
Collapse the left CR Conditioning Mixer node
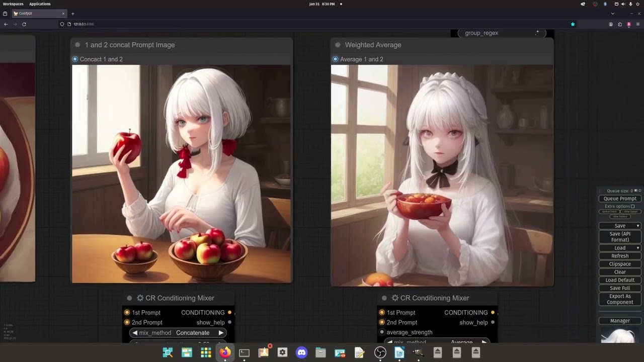(129, 298)
